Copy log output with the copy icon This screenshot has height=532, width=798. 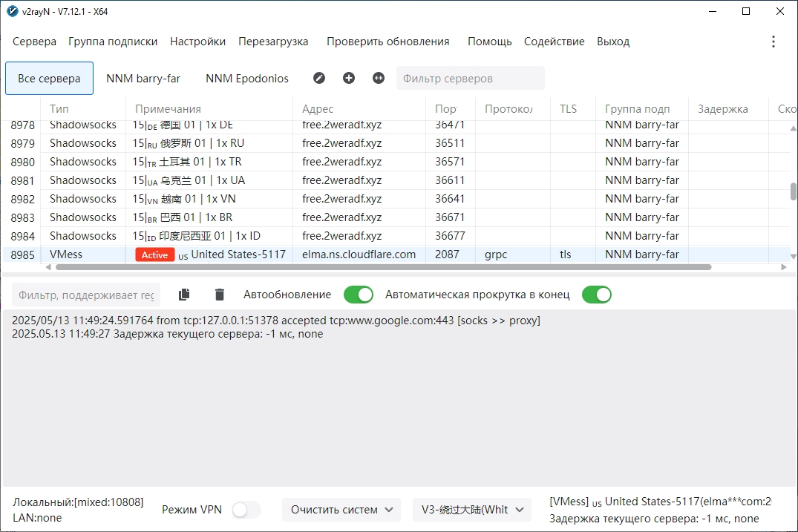coord(184,295)
